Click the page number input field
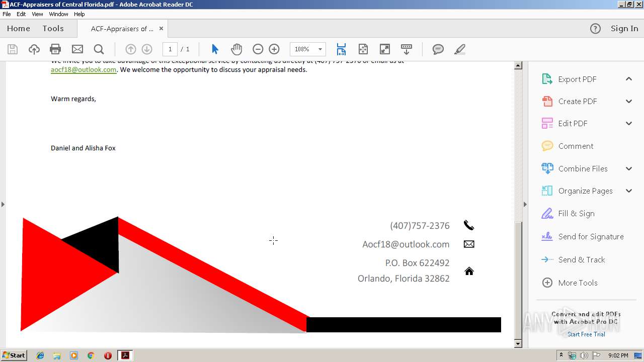 click(170, 49)
